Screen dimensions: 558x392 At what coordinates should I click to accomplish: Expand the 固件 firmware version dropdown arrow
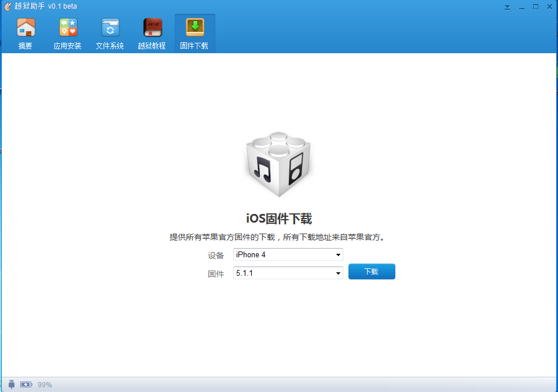[x=338, y=273]
